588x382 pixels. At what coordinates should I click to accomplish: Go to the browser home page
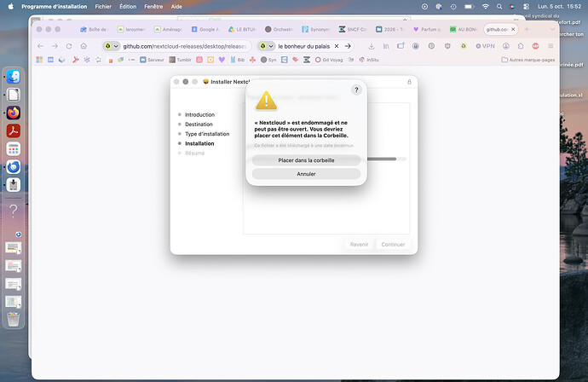(84, 46)
